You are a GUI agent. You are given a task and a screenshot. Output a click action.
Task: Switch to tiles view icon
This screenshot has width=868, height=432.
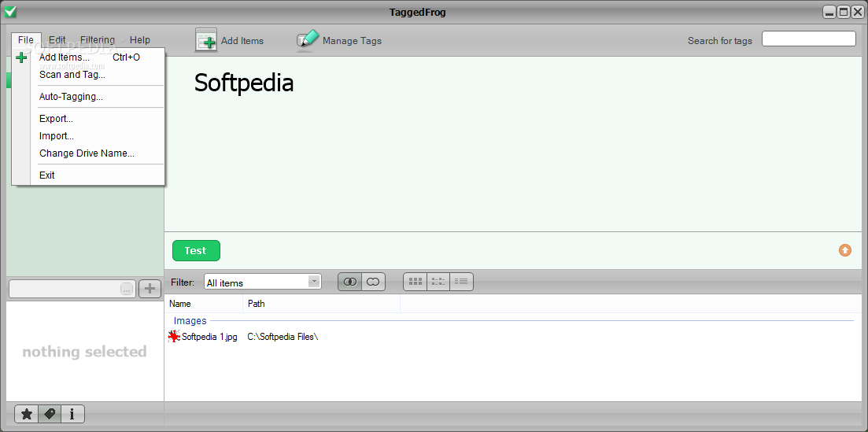[x=438, y=282]
